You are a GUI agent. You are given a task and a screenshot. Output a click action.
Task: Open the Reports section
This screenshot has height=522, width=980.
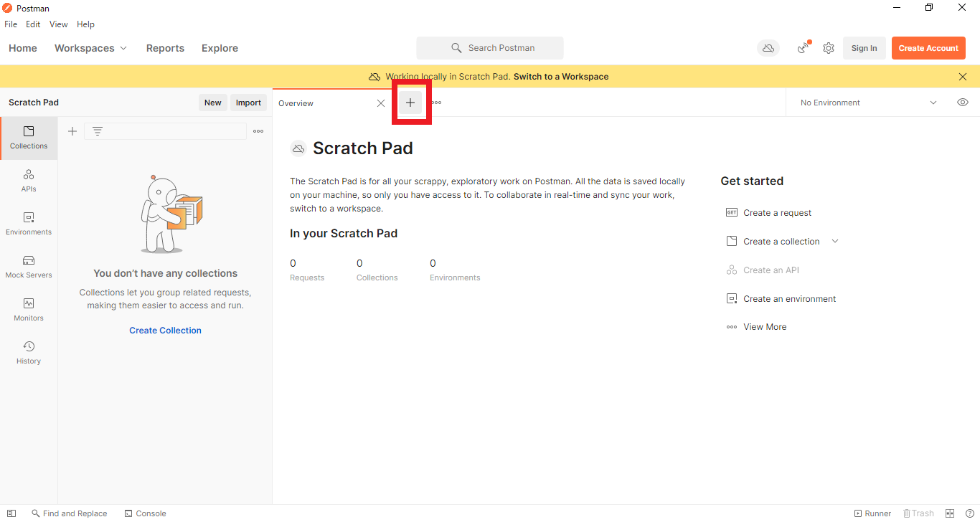coord(165,48)
